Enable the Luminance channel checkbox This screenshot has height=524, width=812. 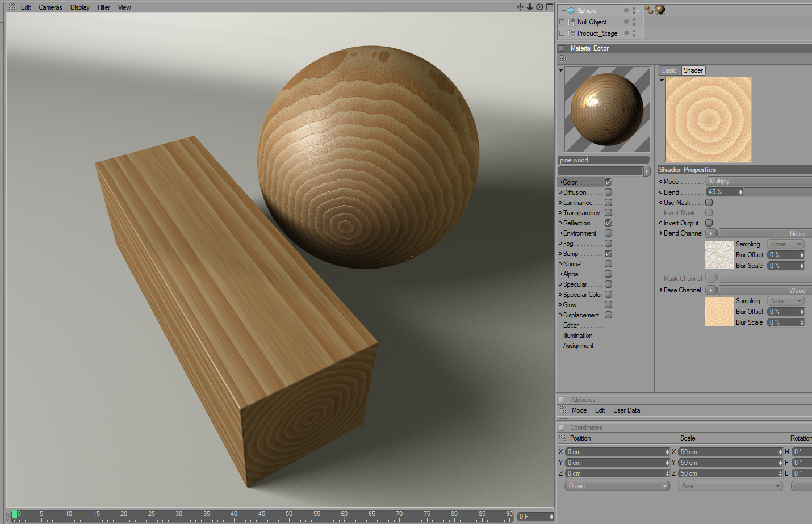click(608, 203)
